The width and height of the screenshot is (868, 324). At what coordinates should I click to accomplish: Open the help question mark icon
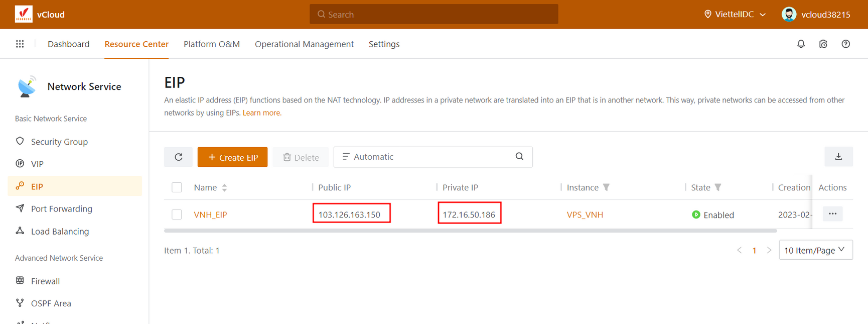pyautogui.click(x=845, y=44)
